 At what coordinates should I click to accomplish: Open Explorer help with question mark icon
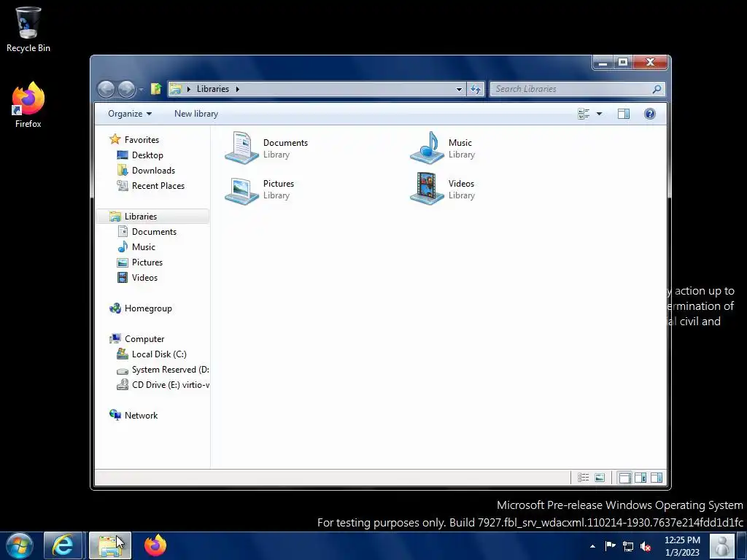coord(650,114)
